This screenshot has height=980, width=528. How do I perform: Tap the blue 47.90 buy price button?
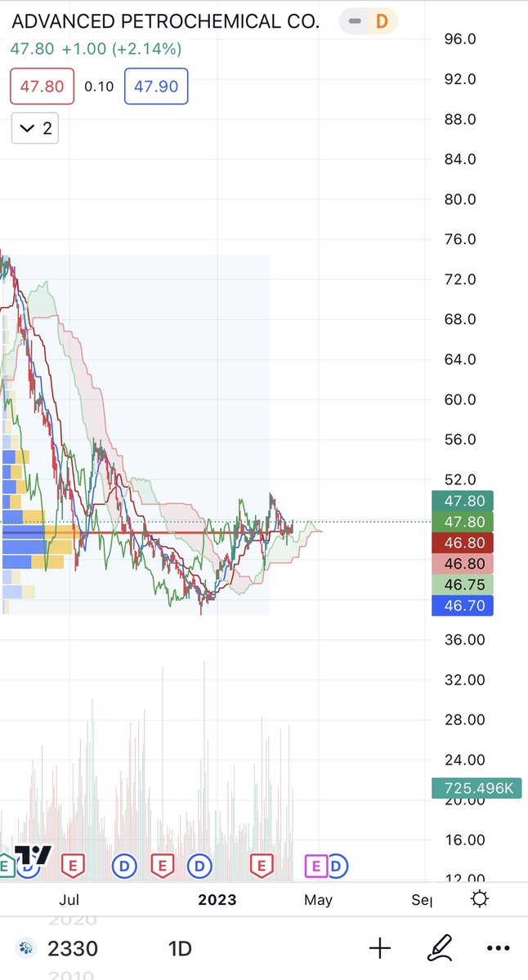(x=156, y=86)
